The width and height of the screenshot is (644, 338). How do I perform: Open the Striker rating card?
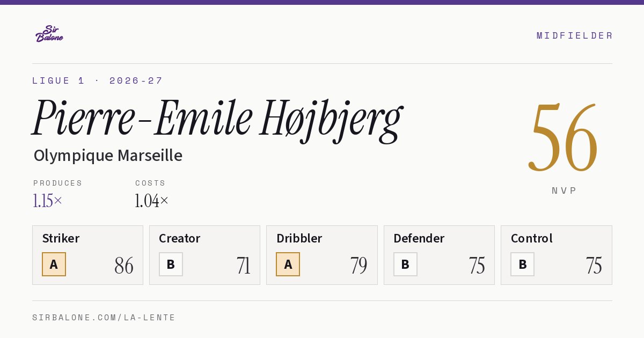click(87, 255)
